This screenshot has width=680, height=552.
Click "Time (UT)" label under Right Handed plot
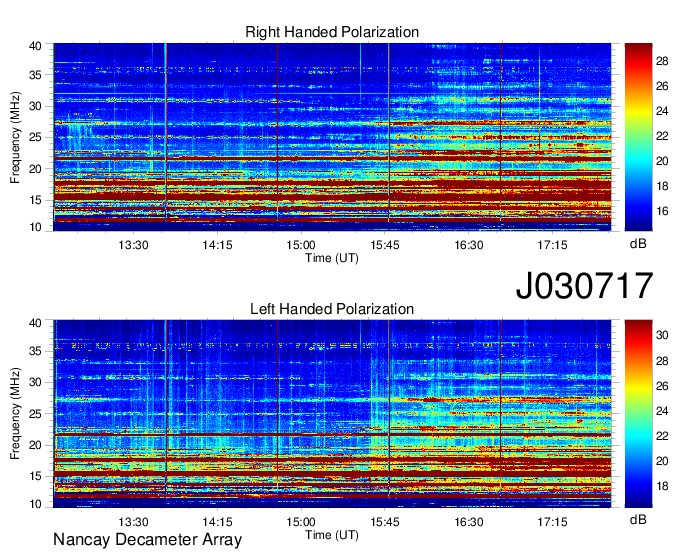click(x=332, y=258)
